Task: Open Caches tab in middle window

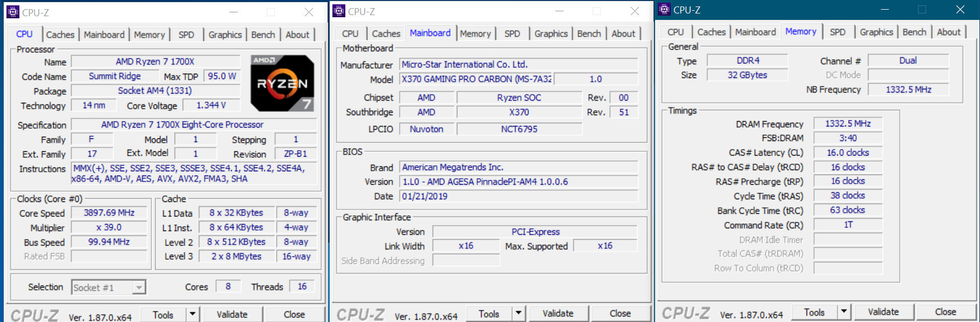Action: pyautogui.click(x=386, y=33)
